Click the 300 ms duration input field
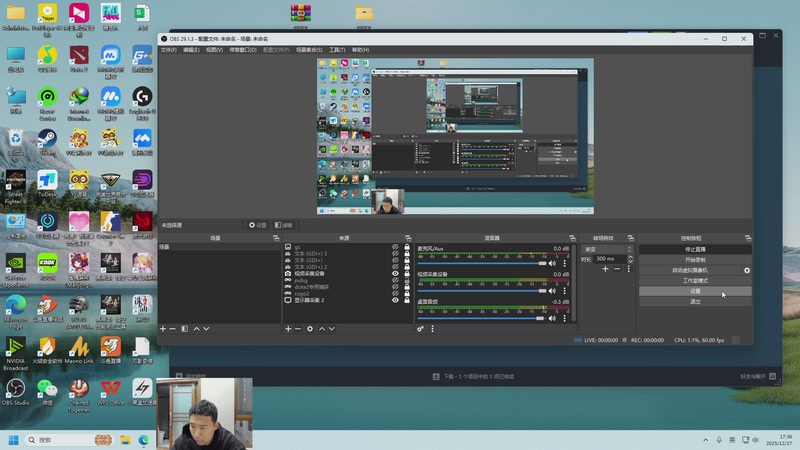 click(x=610, y=259)
